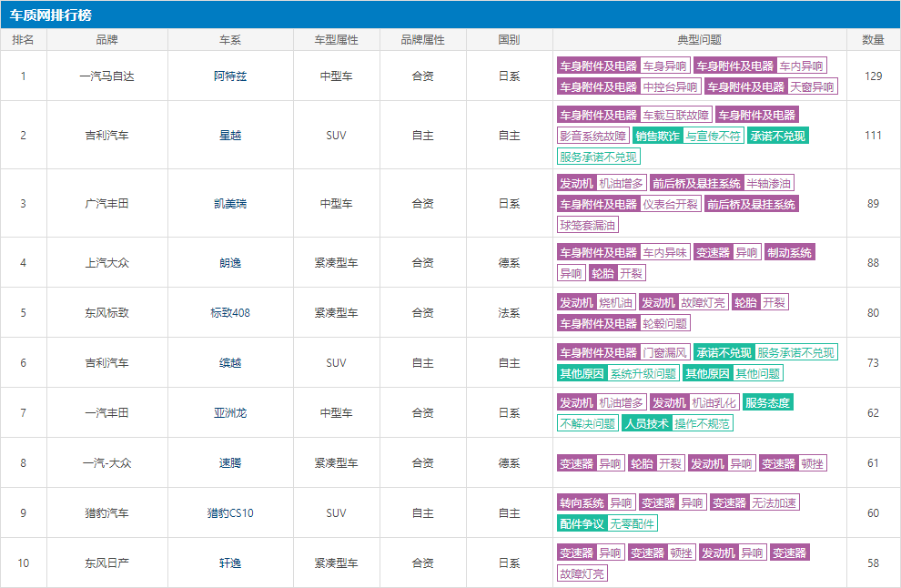Select the 车载互联故障 issue tag
901x588 pixels.
tap(675, 116)
